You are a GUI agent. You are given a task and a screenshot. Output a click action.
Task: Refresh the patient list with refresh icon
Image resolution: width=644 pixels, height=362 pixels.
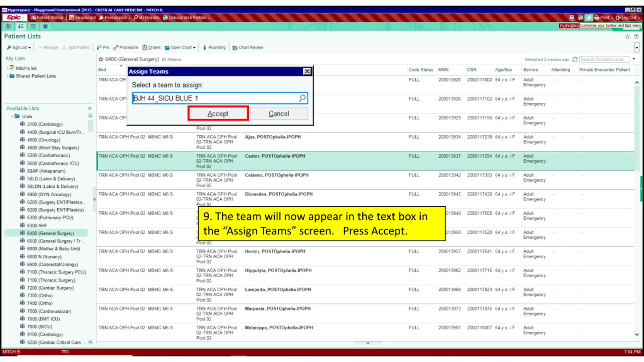575,60
